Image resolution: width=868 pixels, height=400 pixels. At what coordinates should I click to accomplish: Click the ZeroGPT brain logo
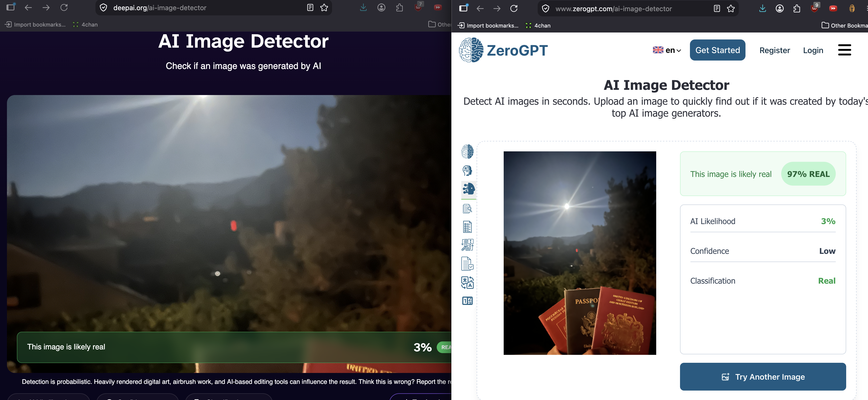471,50
